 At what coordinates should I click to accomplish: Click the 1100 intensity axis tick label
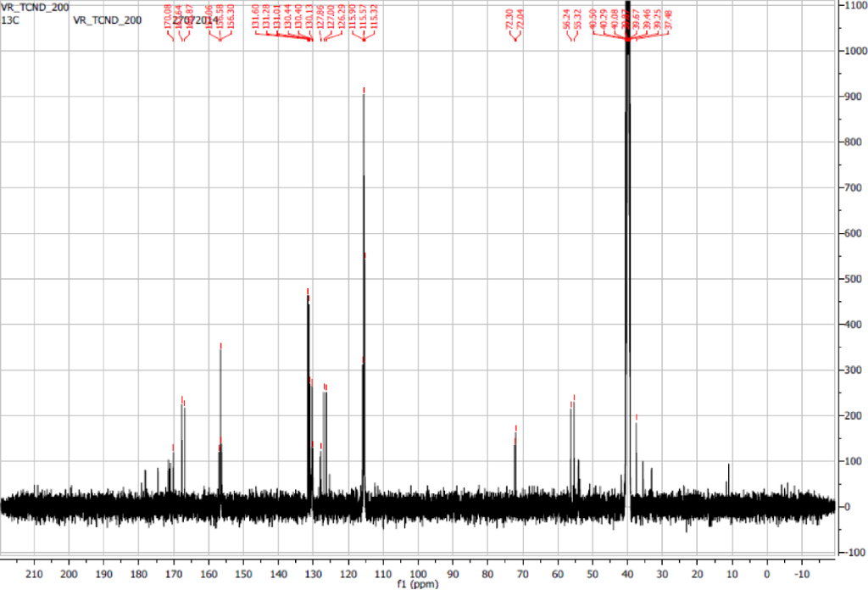[x=854, y=6]
